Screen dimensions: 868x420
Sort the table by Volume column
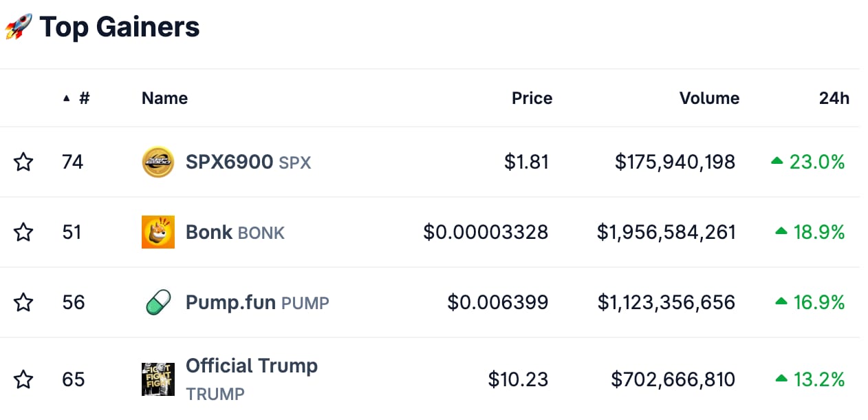pos(709,98)
